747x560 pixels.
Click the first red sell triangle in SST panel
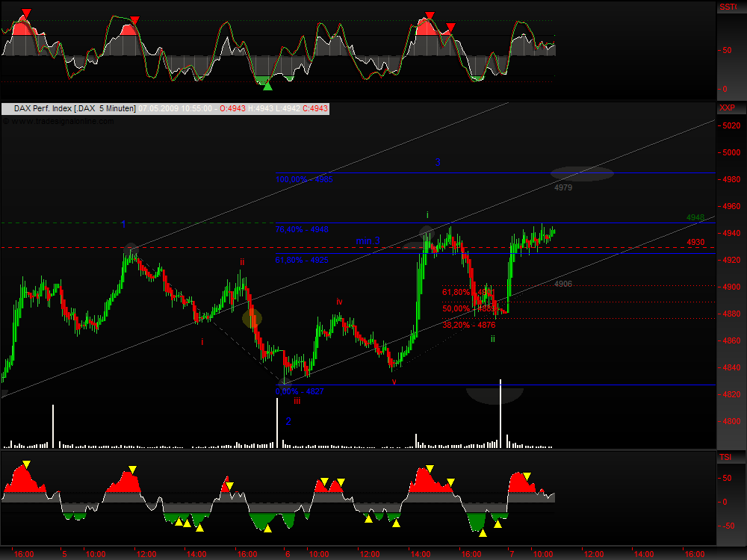27,13
